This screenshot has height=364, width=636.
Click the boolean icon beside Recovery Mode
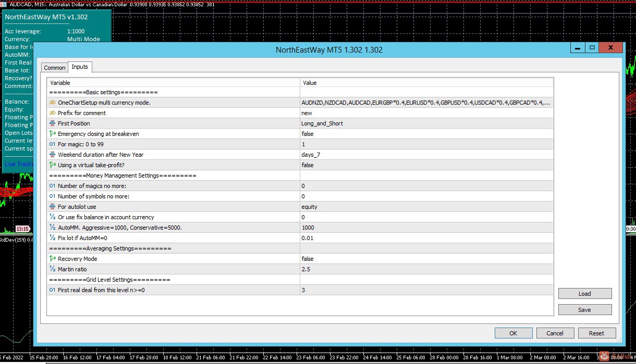coord(52,259)
